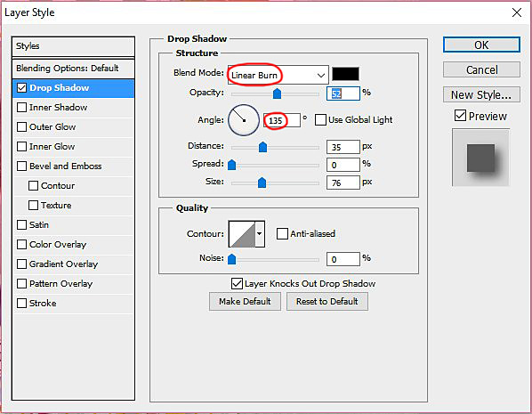Click the drop shadow preview thumbnail
The height and width of the screenshot is (414, 532).
[480, 158]
